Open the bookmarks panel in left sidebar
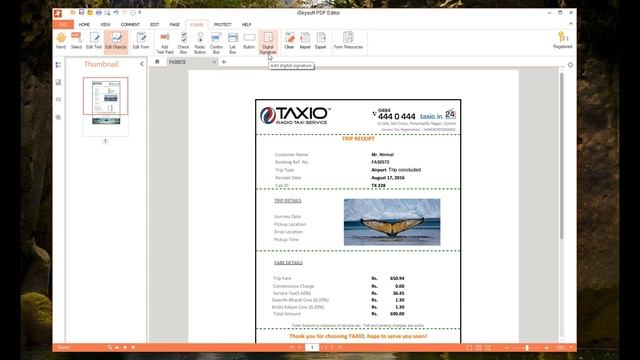The height and width of the screenshot is (360, 640). pos(58,82)
